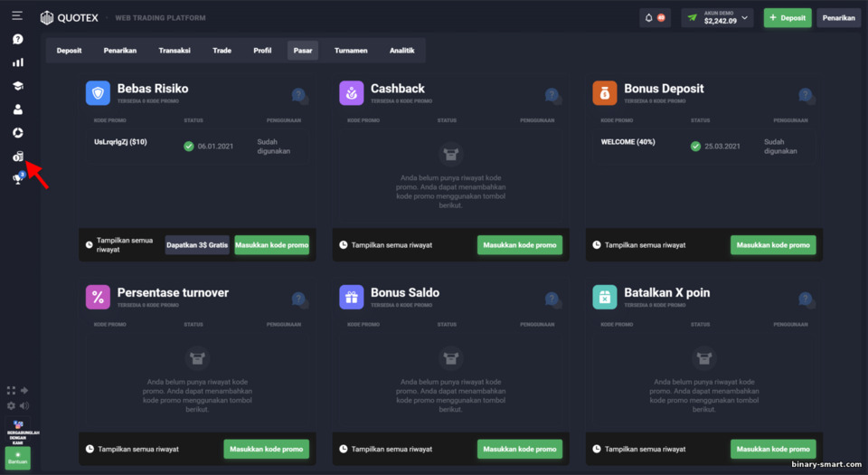The image size is (868, 475).
Task: Show all history in Persentase turnover card
Action: (x=132, y=449)
